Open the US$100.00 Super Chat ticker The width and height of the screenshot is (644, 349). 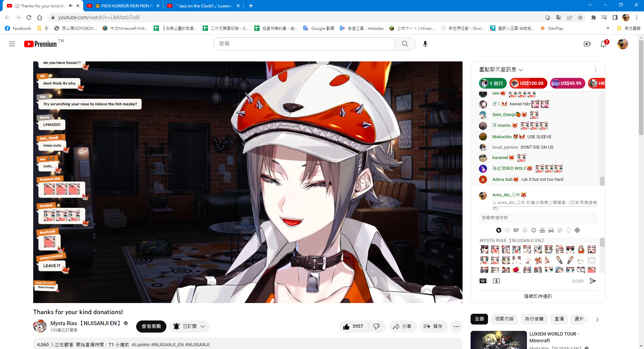tap(528, 83)
